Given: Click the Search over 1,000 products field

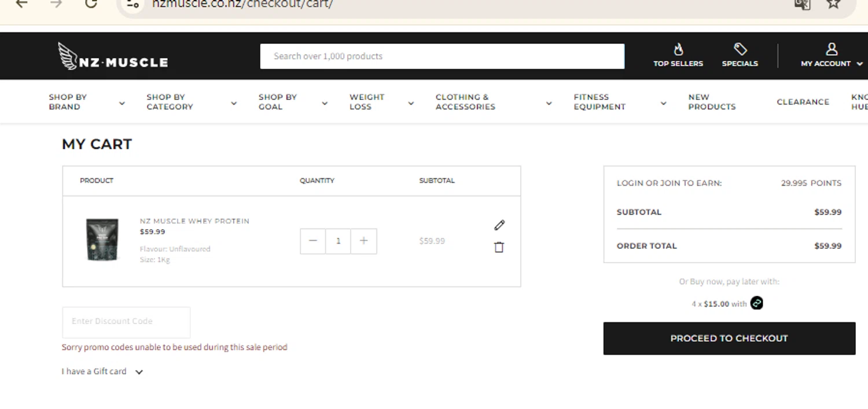Looking at the screenshot, I should coord(442,56).
